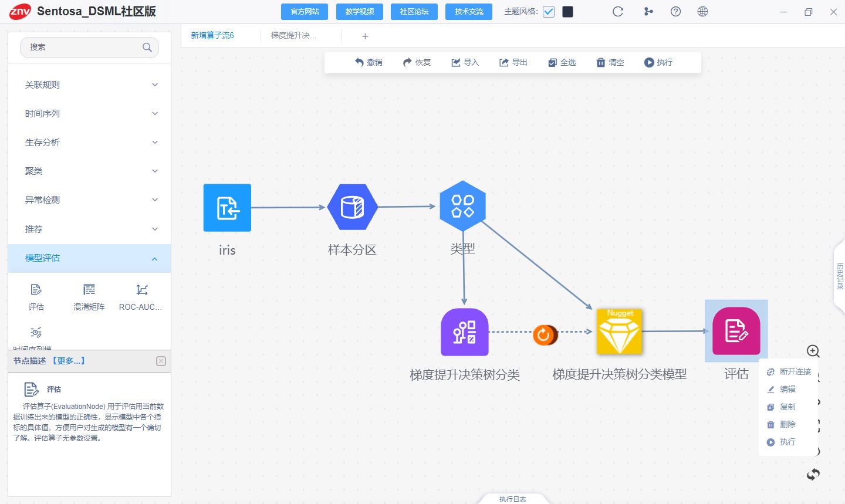Click the zoom-in magnifier on canvas
Screen dimensions: 845x504
[813, 351]
